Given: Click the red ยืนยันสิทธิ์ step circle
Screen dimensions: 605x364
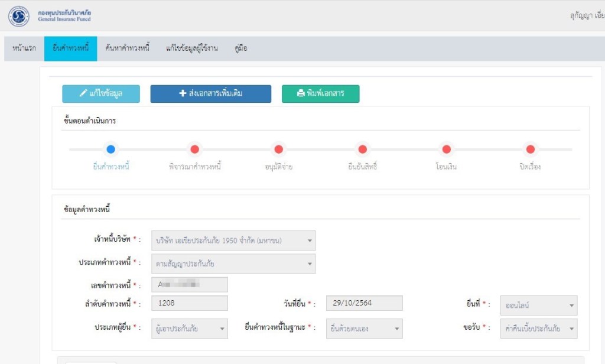Looking at the screenshot, I should coord(362,149).
